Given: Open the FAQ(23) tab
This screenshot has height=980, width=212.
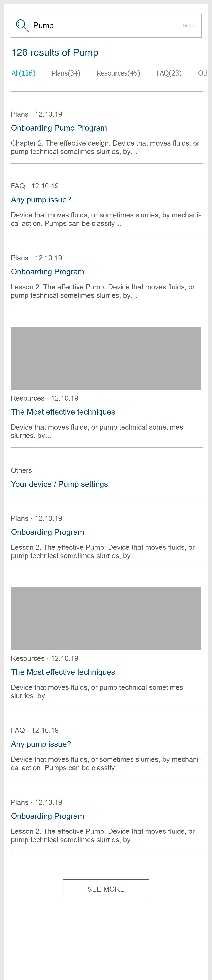Looking at the screenshot, I should tap(169, 73).
